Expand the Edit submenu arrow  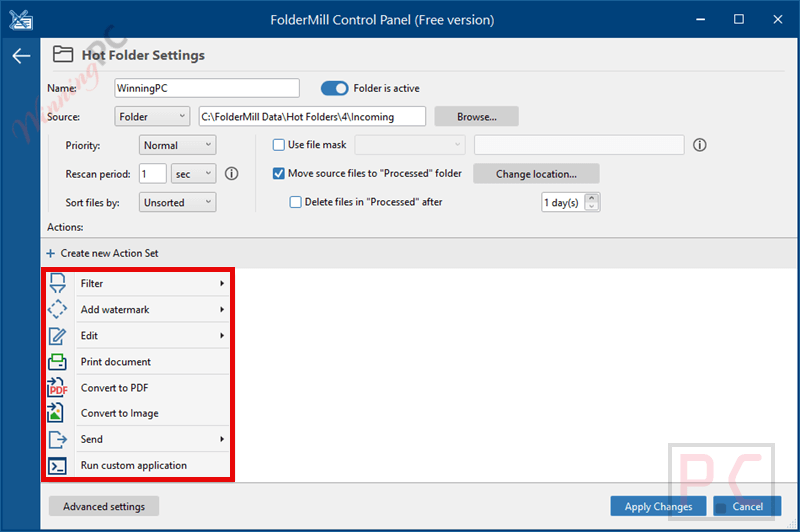pyautogui.click(x=222, y=336)
